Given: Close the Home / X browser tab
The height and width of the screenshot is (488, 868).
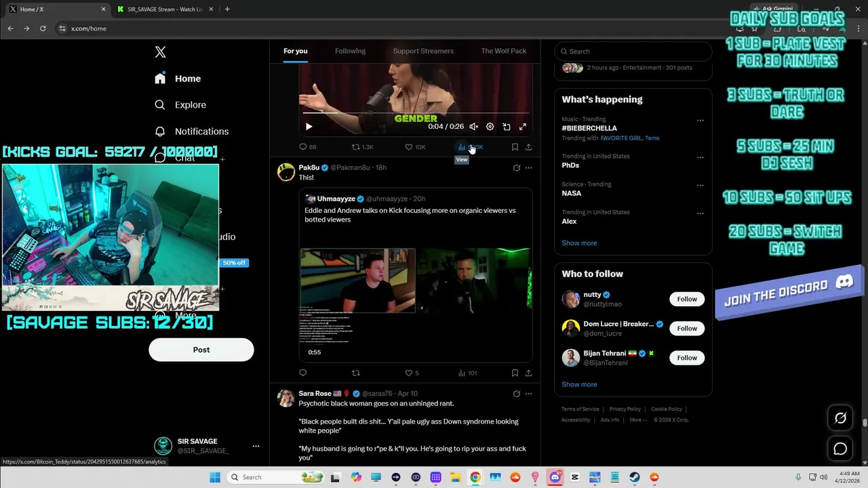Looking at the screenshot, I should (104, 9).
